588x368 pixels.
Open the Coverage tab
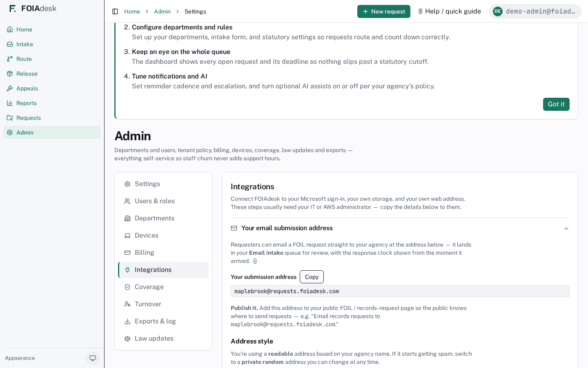click(x=163, y=287)
